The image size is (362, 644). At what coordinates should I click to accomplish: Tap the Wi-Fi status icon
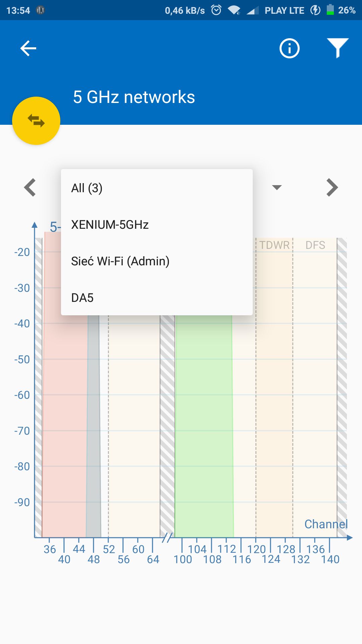tap(234, 10)
